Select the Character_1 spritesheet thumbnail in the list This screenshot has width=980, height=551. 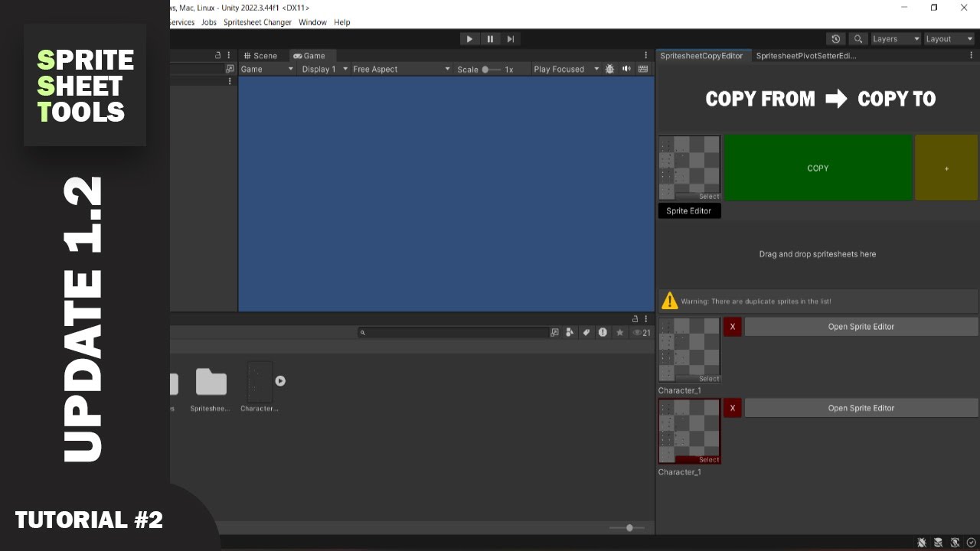point(688,349)
